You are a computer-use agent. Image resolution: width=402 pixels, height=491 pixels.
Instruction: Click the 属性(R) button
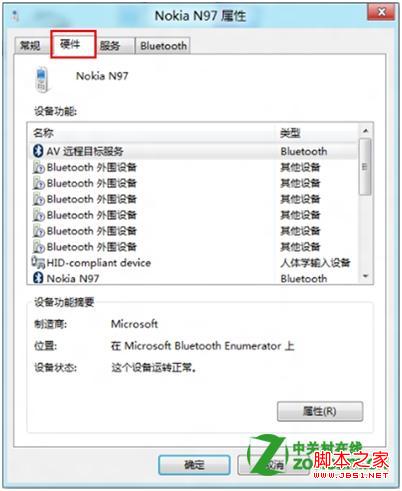click(x=320, y=411)
